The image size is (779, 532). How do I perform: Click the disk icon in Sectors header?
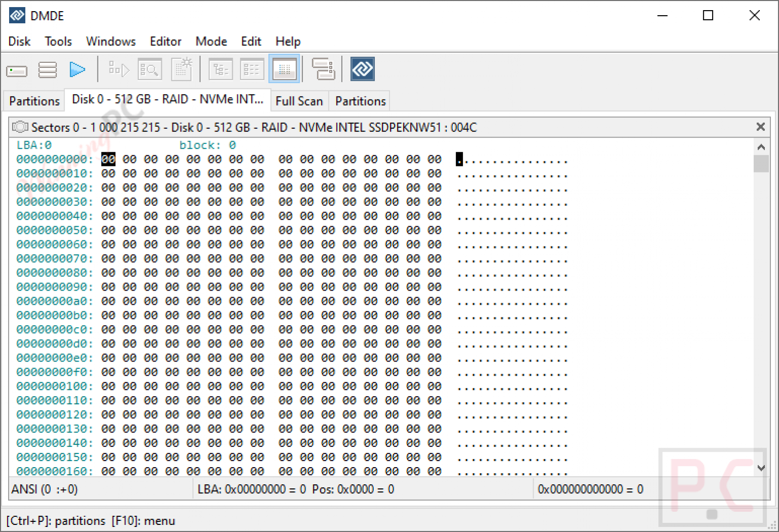coord(20,126)
